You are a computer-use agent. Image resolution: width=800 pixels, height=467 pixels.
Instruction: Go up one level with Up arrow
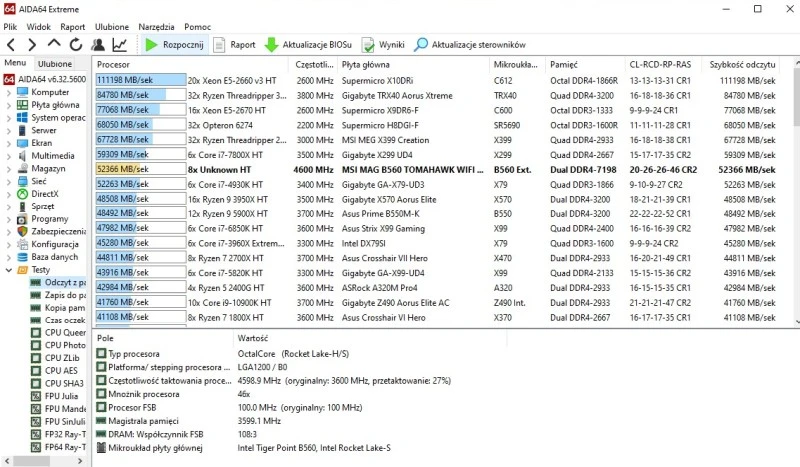tap(54, 45)
